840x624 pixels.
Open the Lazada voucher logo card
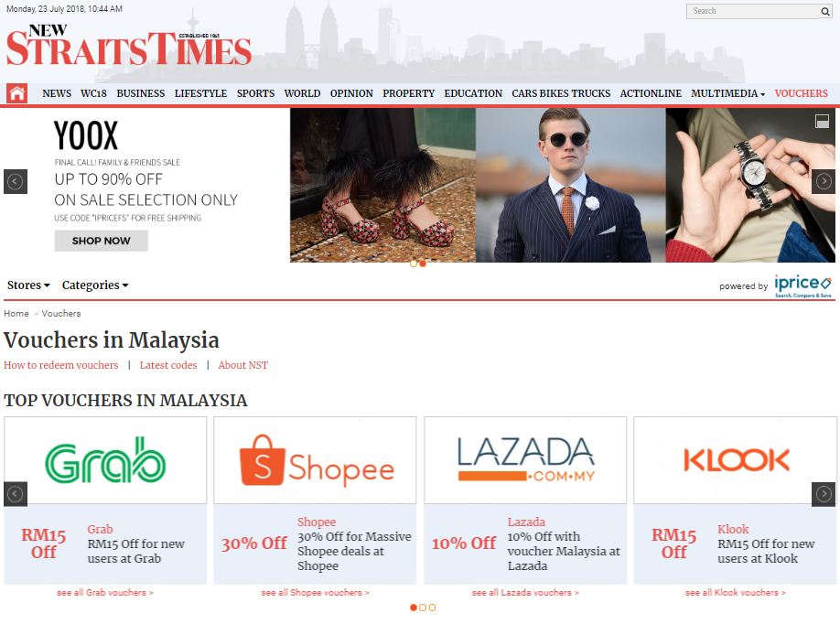(525, 460)
